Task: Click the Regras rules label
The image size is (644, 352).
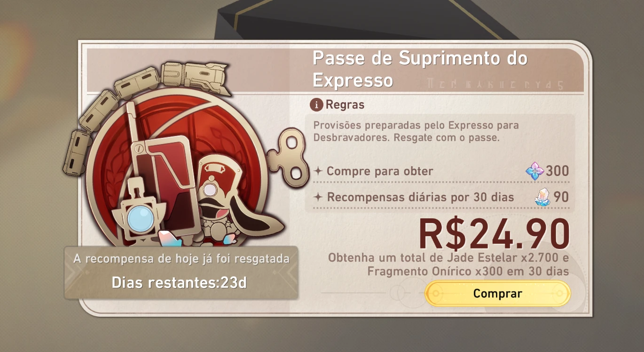Action: coord(345,104)
